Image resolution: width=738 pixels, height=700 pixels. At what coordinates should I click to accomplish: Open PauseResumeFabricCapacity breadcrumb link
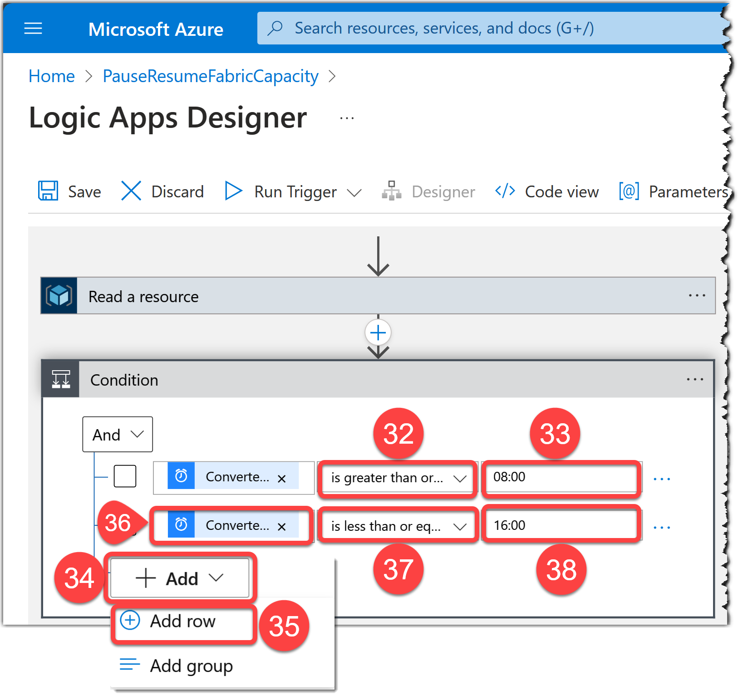[211, 76]
